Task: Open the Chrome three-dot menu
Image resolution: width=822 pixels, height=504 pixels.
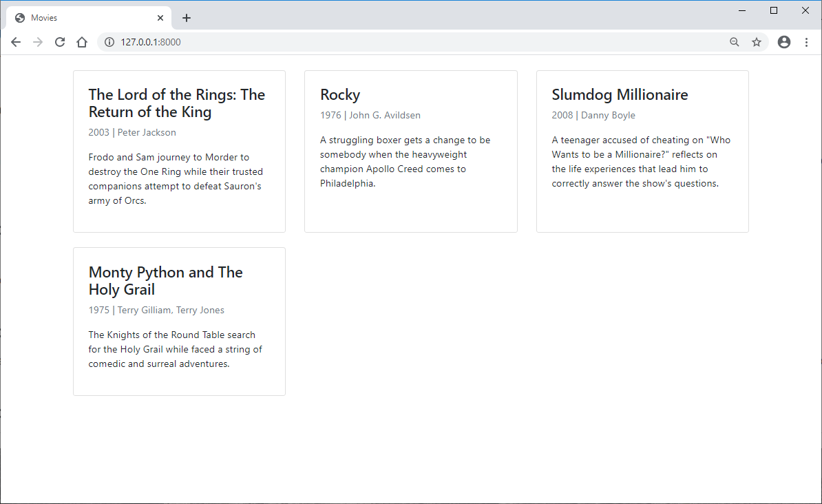Action: point(806,42)
